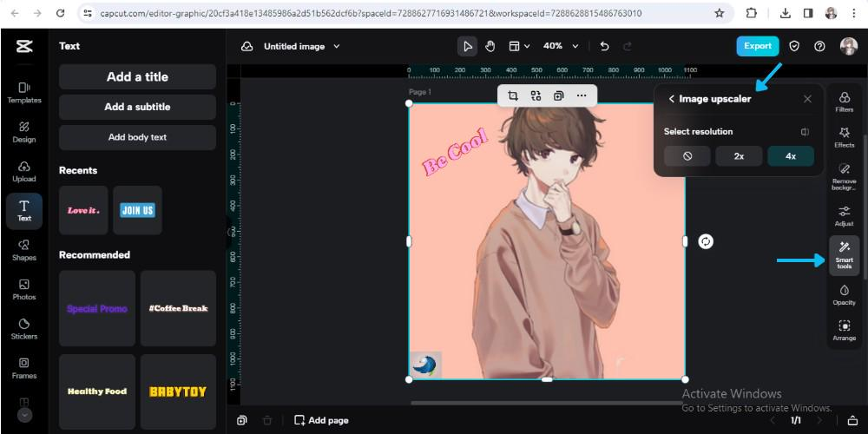Toggle the compare preview icon
The height and width of the screenshot is (434, 868).
(806, 132)
